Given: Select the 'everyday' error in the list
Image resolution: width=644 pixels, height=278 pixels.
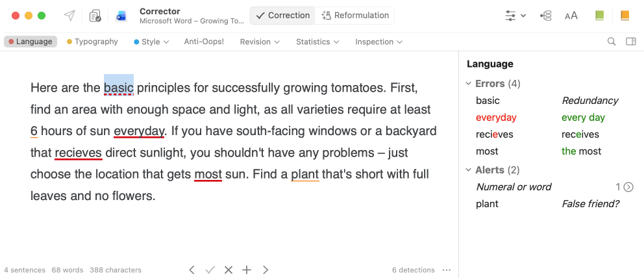Looking at the screenshot, I should [x=496, y=118].
